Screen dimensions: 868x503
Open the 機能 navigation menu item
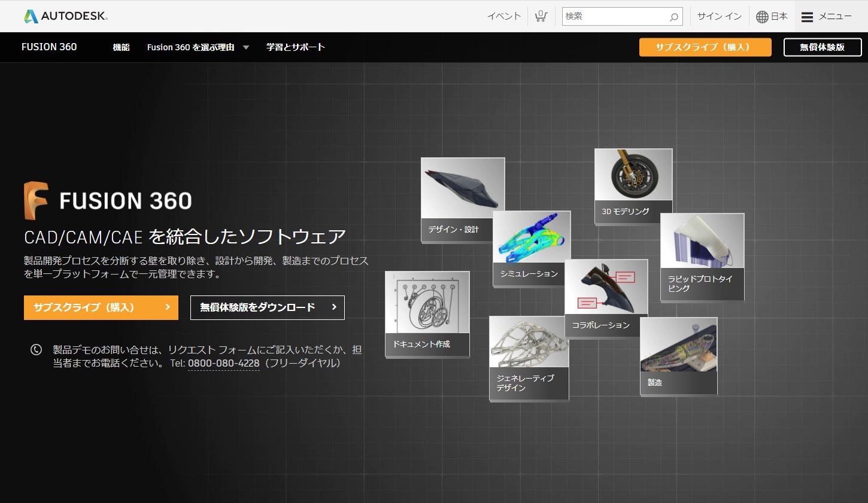(x=121, y=47)
